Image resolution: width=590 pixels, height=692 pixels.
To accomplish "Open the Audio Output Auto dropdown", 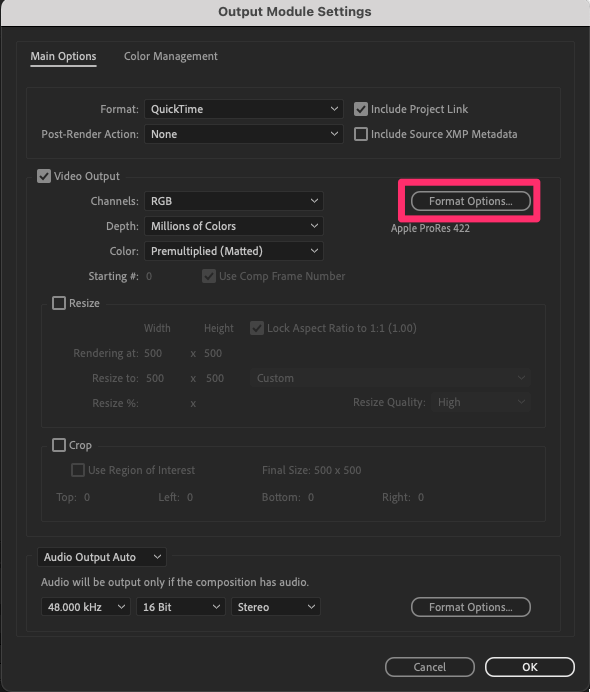I will point(102,557).
